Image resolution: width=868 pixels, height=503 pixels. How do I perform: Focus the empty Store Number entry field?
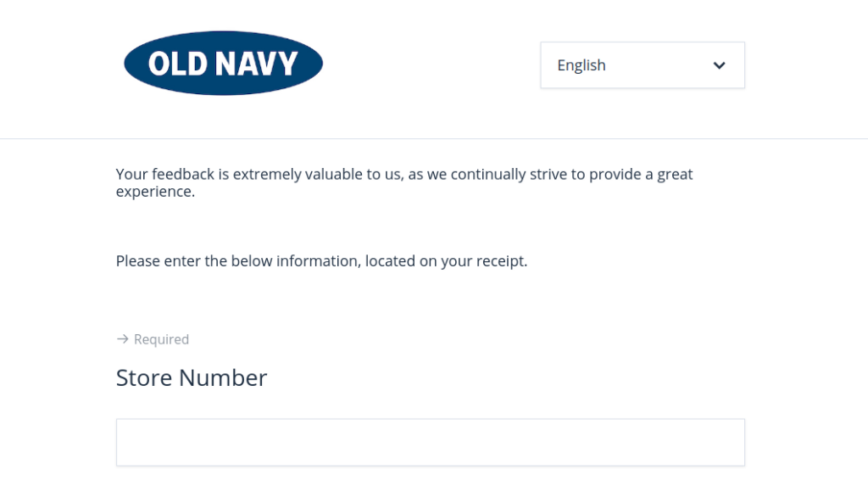(x=430, y=442)
